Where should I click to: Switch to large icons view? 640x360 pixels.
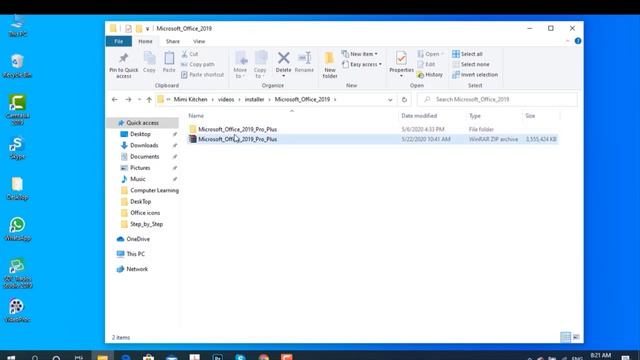(576, 337)
